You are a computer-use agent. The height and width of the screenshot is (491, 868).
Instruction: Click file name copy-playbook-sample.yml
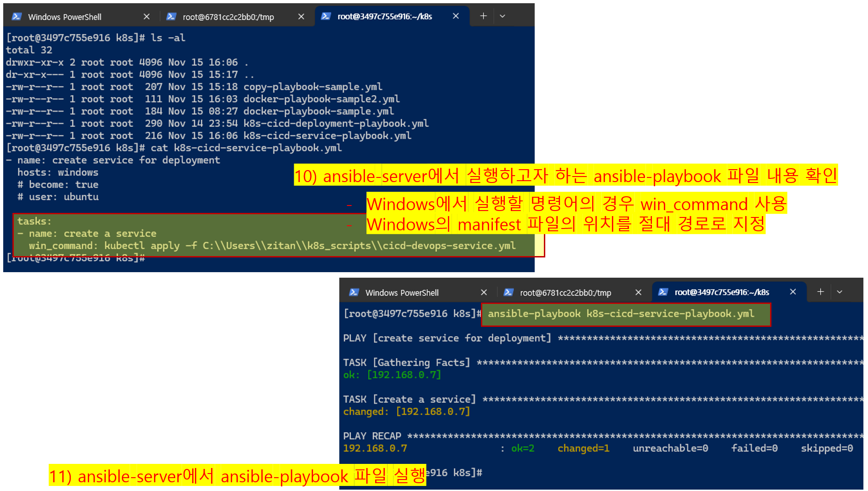(x=313, y=86)
